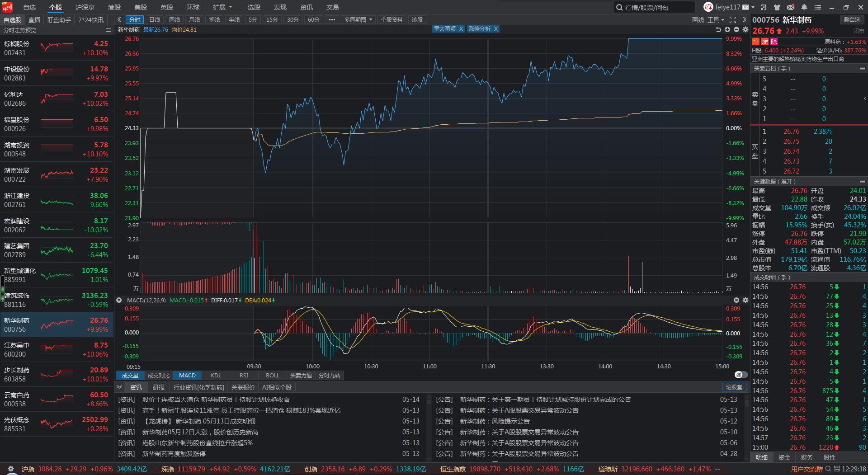Viewport: 868px width, 475px height.
Task: Open news '股价十连板当天清仓 新华制药员工持股计划惊艳收官'
Action: tap(216, 400)
